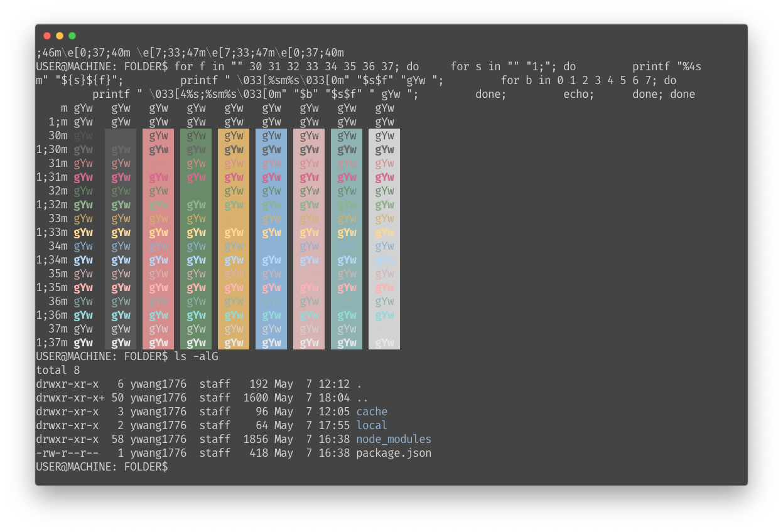Click the 'total 8' line
The width and height of the screenshot is (783, 532).
tap(58, 370)
